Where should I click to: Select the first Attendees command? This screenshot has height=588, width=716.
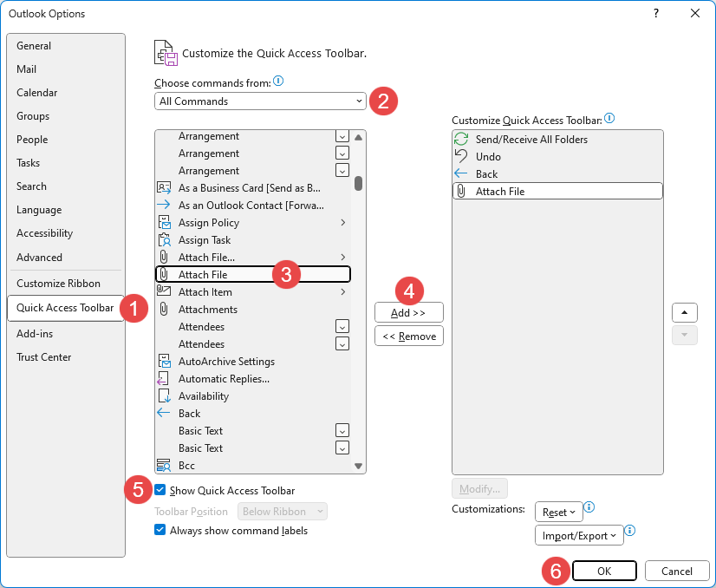coord(253,327)
